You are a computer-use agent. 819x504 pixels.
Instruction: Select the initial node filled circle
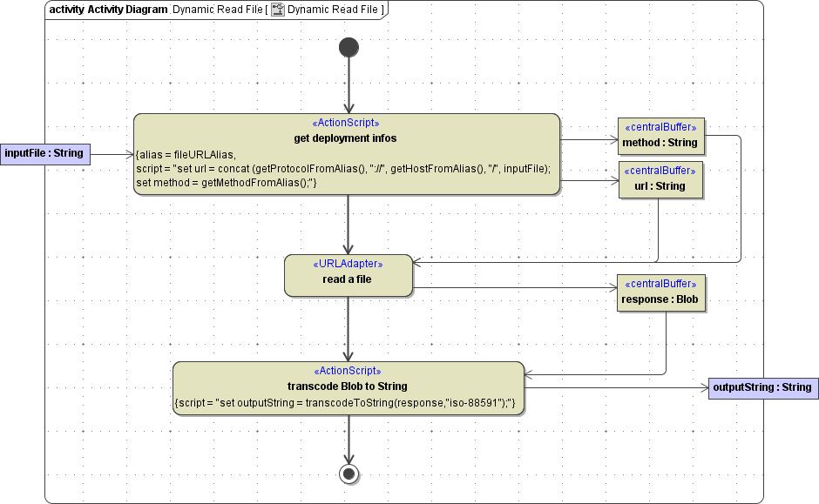click(349, 48)
